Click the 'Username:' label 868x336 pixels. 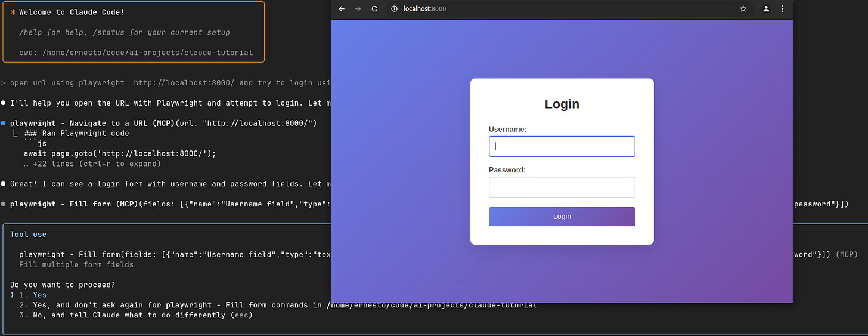[x=507, y=129]
